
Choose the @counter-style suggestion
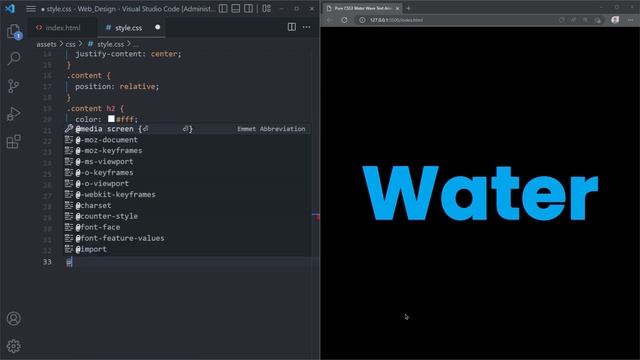(x=187, y=216)
